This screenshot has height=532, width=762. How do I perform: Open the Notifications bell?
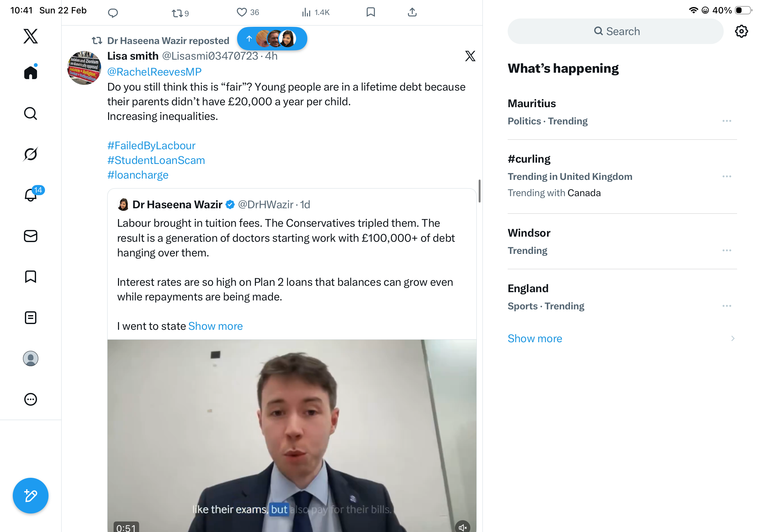pos(31,195)
